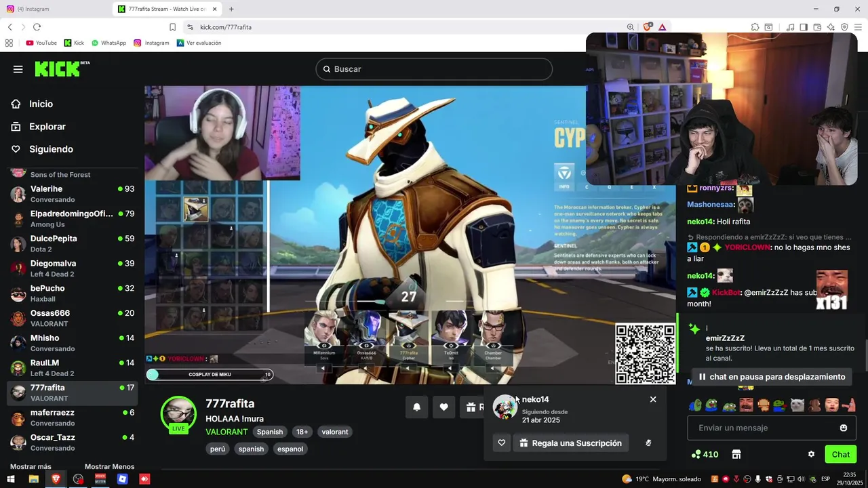This screenshot has width=868, height=488.
Task: Follow 777rafita with the heart button
Action: click(443, 407)
